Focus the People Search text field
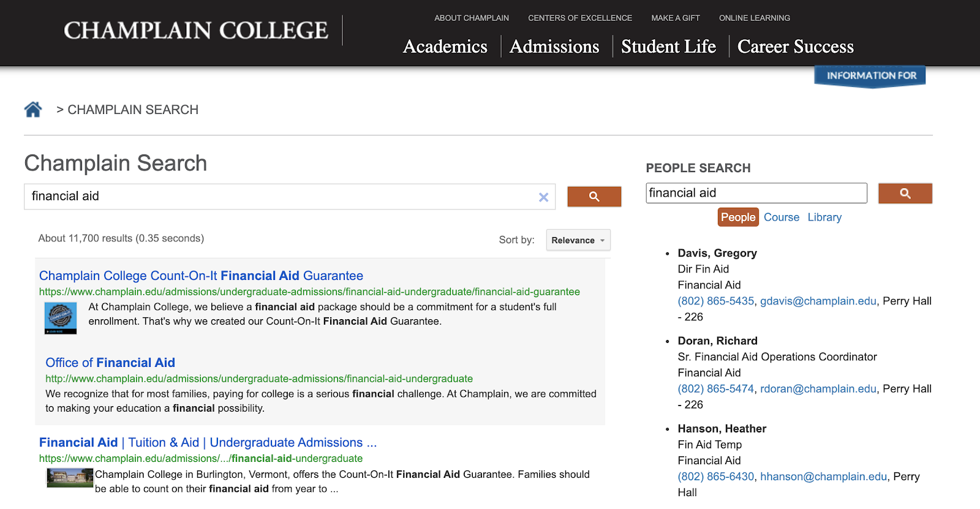Viewport: 980px width, 509px height. point(756,193)
